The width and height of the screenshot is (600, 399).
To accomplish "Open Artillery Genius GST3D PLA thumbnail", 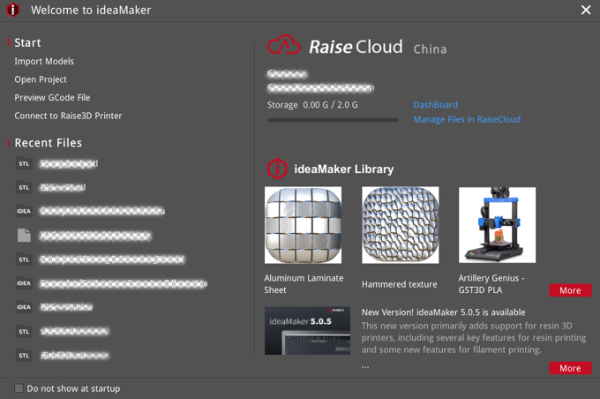I will (x=497, y=225).
